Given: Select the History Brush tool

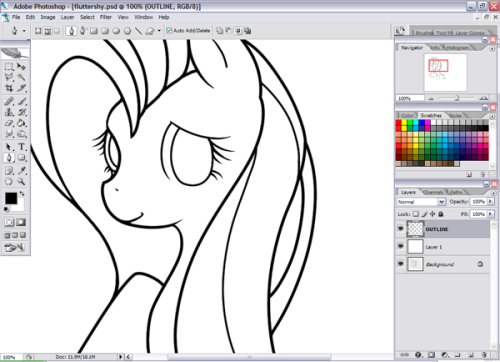Looking at the screenshot, I should [x=21, y=112].
